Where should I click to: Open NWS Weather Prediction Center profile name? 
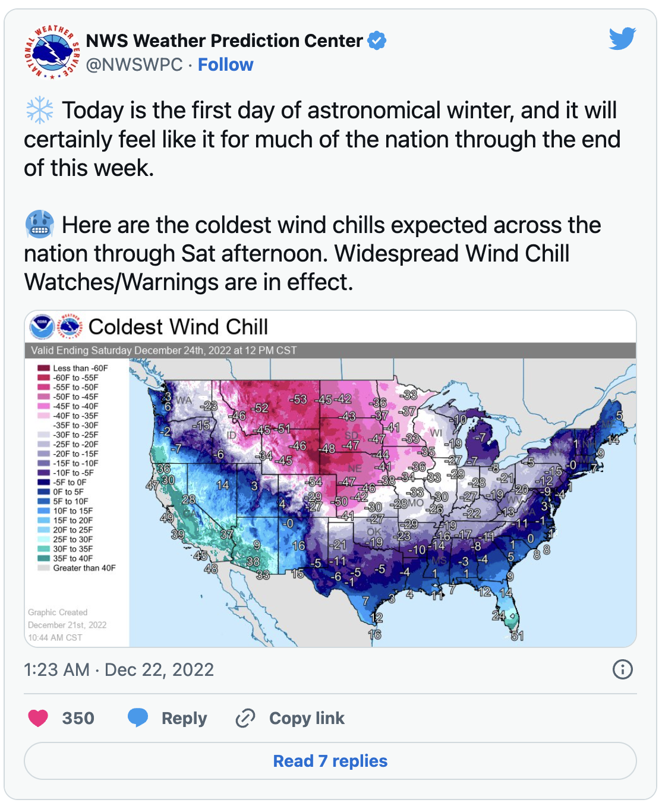pos(224,40)
